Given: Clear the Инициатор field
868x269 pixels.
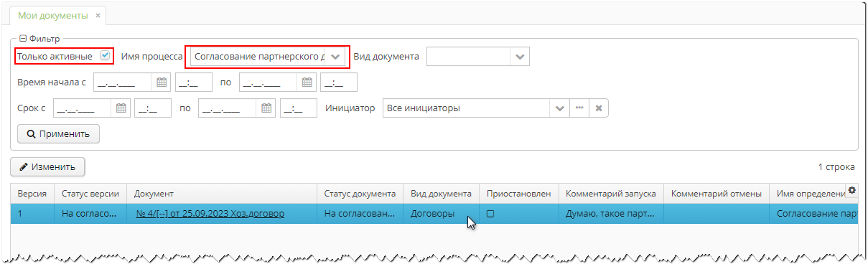Looking at the screenshot, I should [599, 108].
